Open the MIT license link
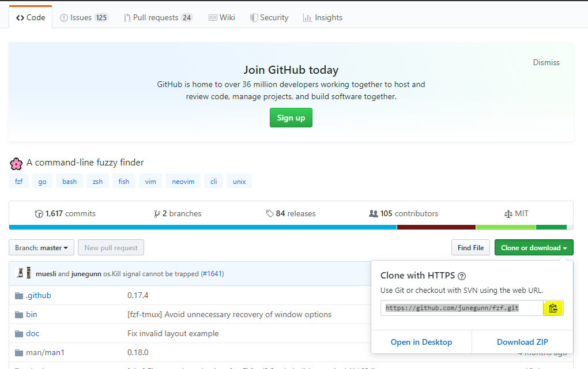The image size is (588, 369). point(517,214)
